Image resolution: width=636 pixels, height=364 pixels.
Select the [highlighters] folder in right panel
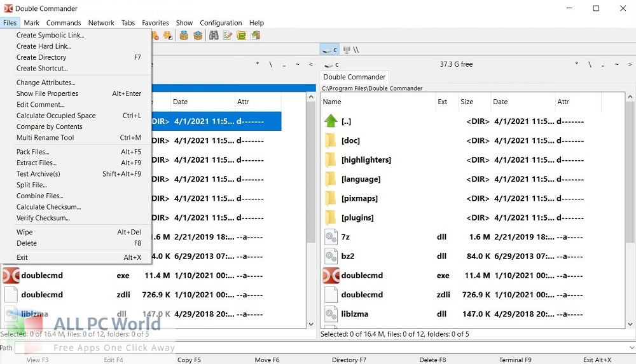coord(366,159)
